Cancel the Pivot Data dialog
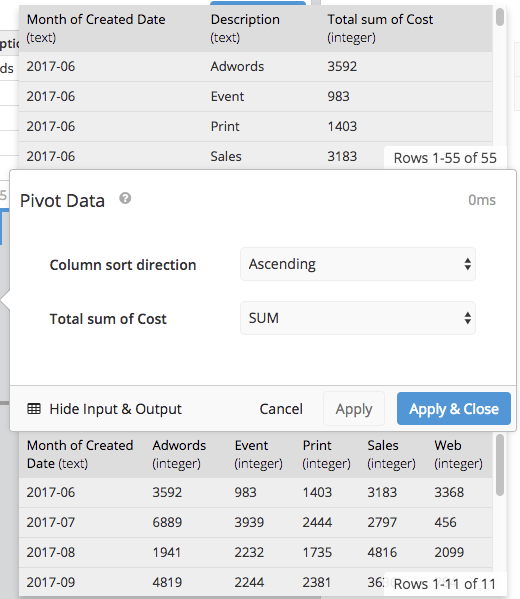 pyautogui.click(x=281, y=409)
